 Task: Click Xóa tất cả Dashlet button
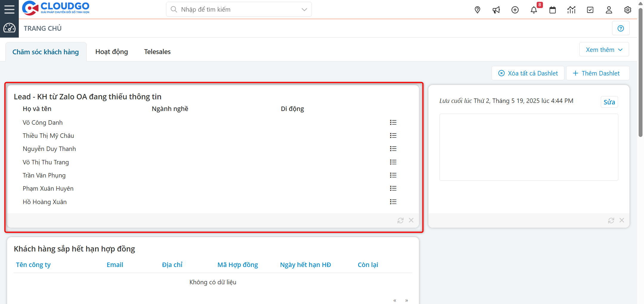click(x=528, y=73)
